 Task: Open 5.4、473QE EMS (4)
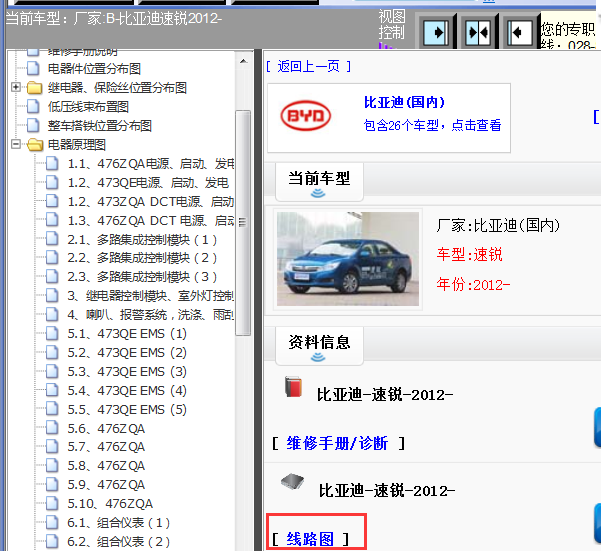pyautogui.click(x=127, y=390)
